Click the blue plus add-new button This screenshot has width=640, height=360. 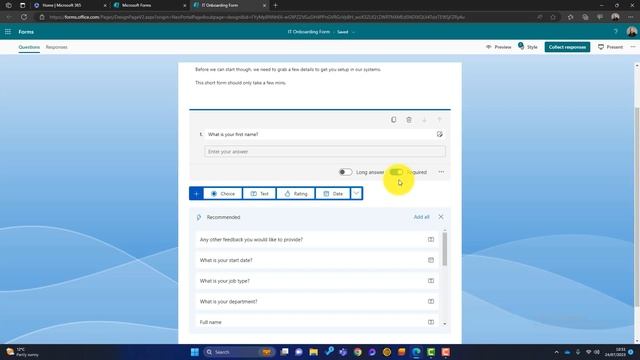coord(196,193)
